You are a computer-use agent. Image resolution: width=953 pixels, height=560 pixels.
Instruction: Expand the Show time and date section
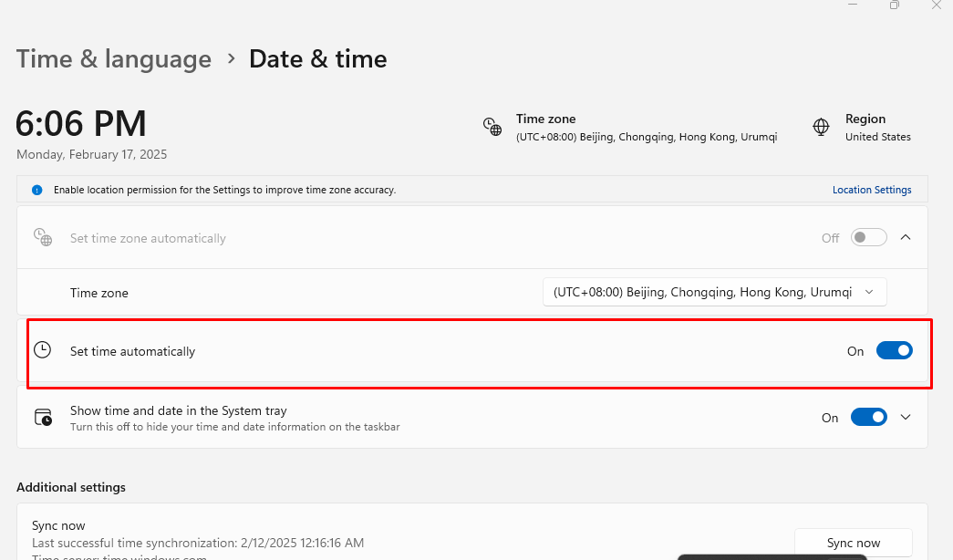tap(906, 417)
